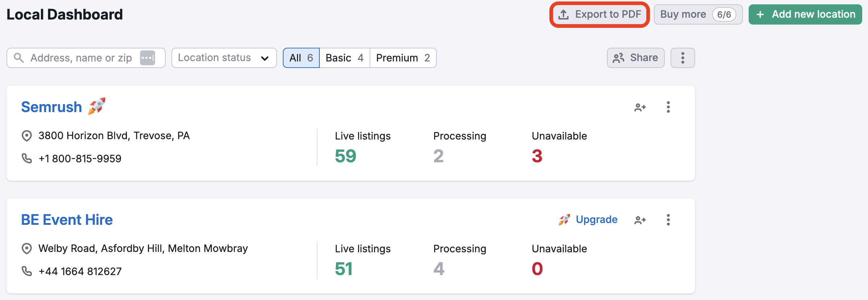Click the location pin icon on Semrush card
The height and width of the screenshot is (300, 868).
27,136
